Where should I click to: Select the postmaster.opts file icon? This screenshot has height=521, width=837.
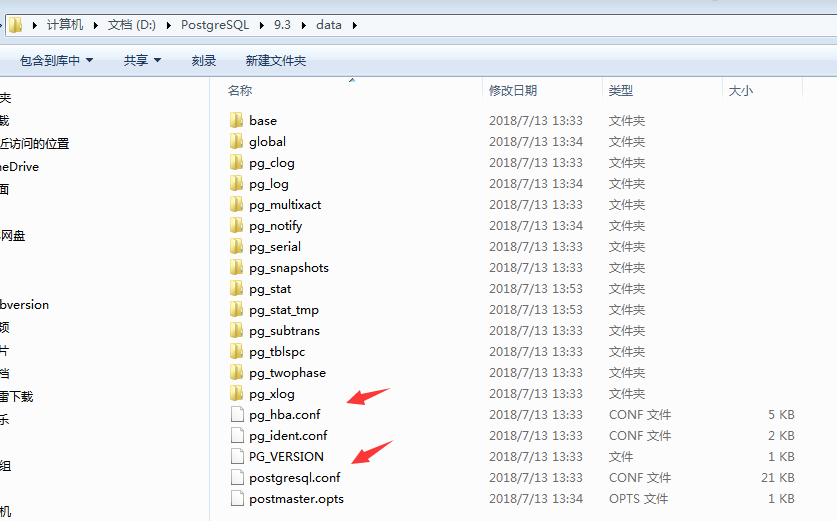[237, 498]
